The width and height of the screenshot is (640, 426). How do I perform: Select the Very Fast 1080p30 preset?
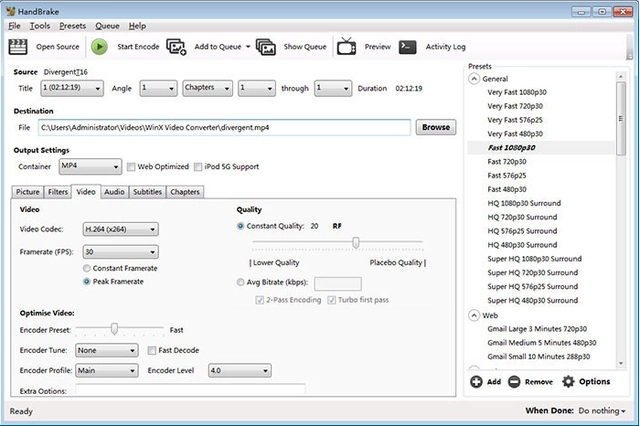pyautogui.click(x=517, y=92)
